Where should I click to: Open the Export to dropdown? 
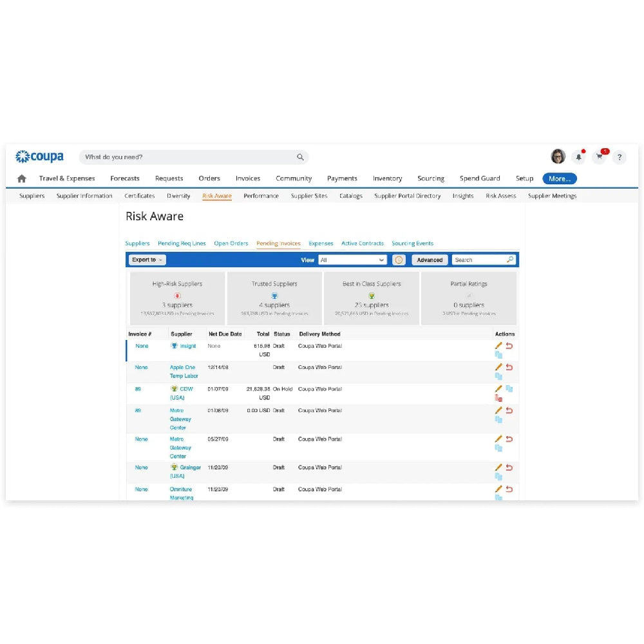[x=147, y=260]
